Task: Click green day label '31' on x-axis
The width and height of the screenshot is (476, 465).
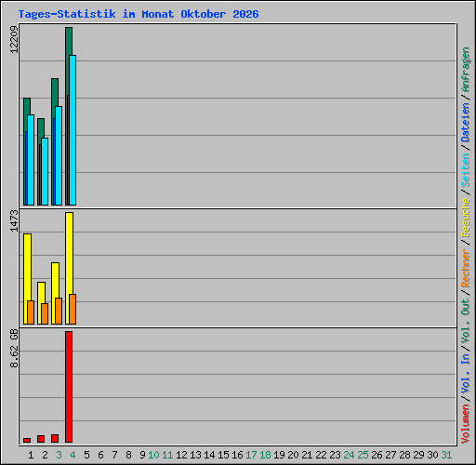Action: [446, 455]
